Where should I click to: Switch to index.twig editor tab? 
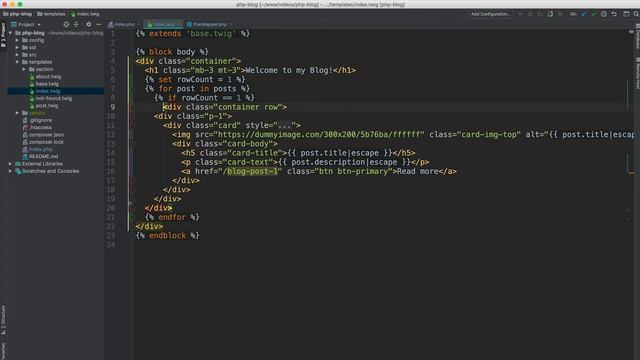coord(162,24)
